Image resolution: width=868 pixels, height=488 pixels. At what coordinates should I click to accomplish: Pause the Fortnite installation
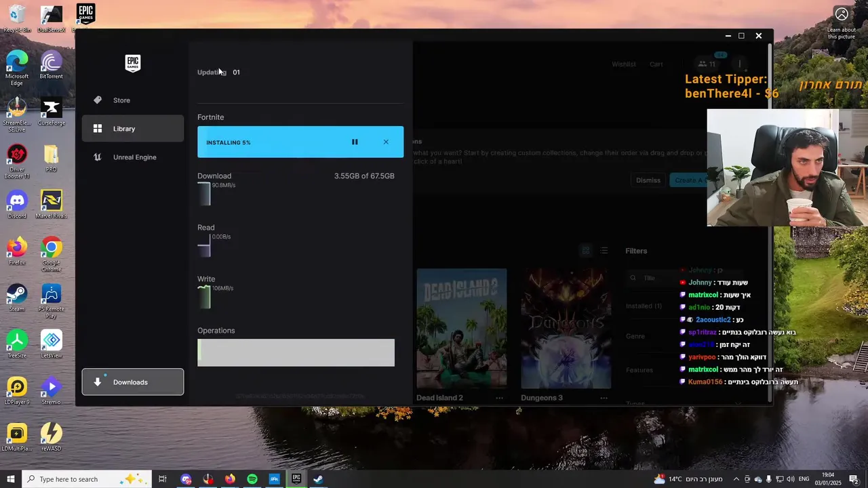pyautogui.click(x=355, y=142)
